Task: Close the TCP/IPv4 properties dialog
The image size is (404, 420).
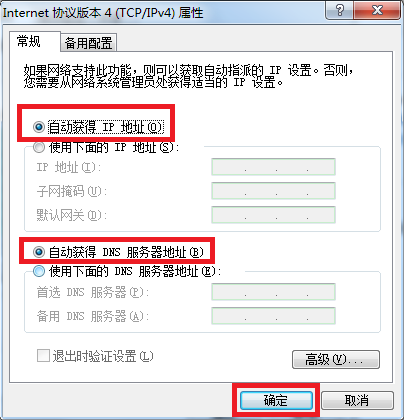Action: [x=377, y=11]
